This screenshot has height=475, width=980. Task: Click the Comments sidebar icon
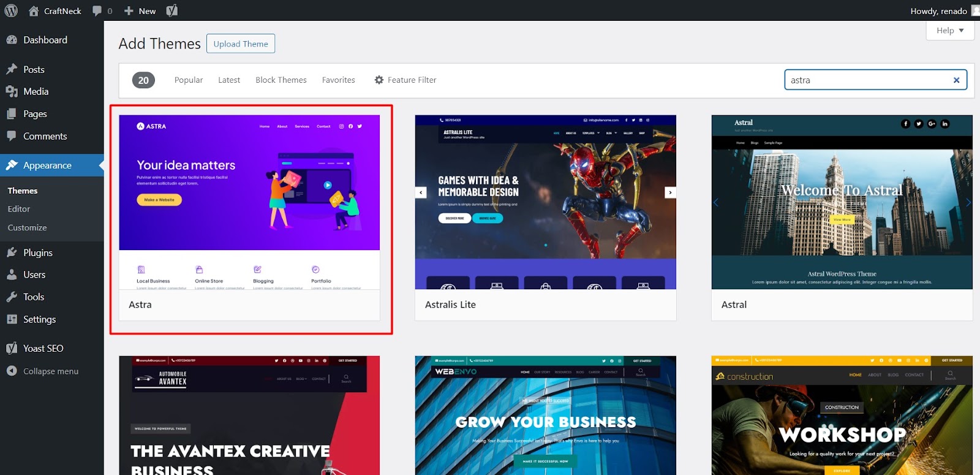[x=12, y=136]
